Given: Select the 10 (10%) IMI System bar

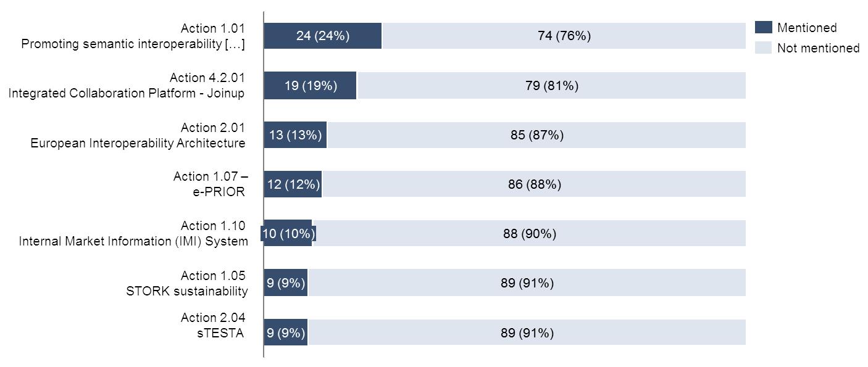Looking at the screenshot, I should [x=288, y=234].
